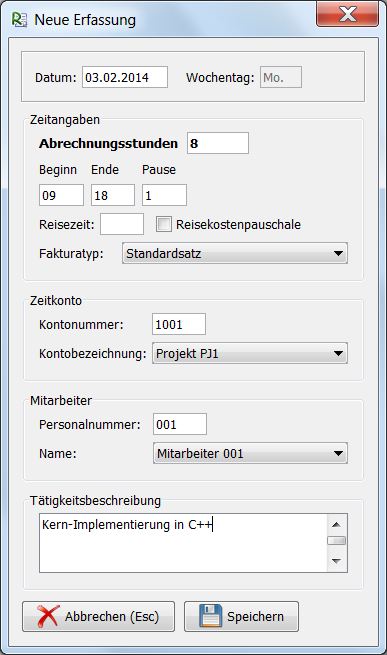Click the Zeitangaben group title
The image size is (387, 655).
pos(65,120)
